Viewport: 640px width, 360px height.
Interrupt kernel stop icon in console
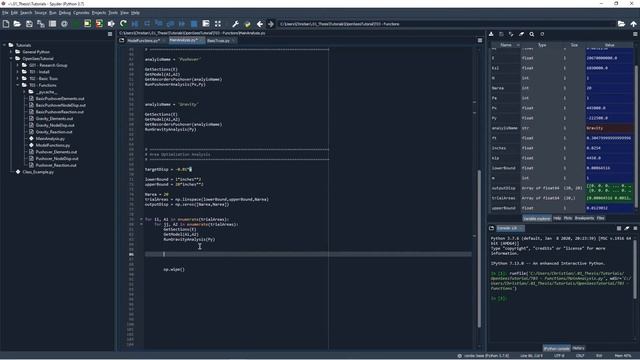[x=619, y=228]
